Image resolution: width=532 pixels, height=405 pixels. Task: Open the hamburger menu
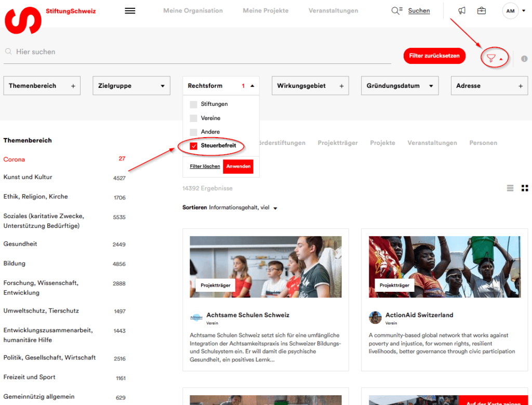pyautogui.click(x=130, y=11)
